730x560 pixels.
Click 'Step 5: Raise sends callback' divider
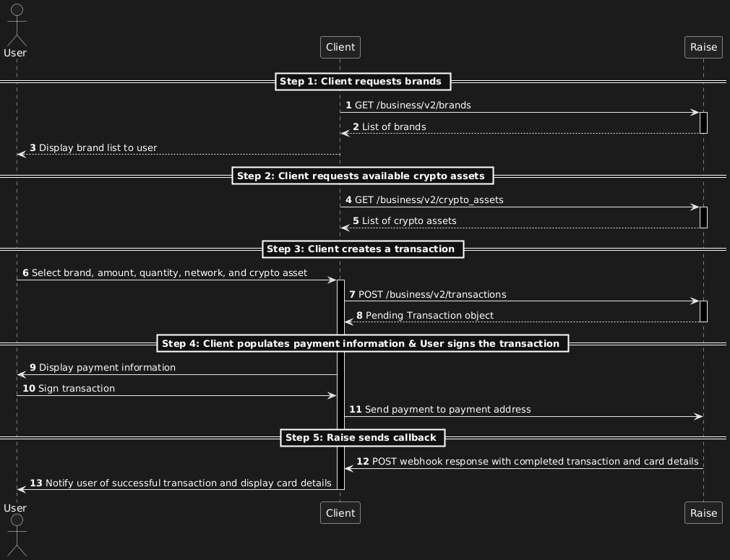[x=364, y=438]
